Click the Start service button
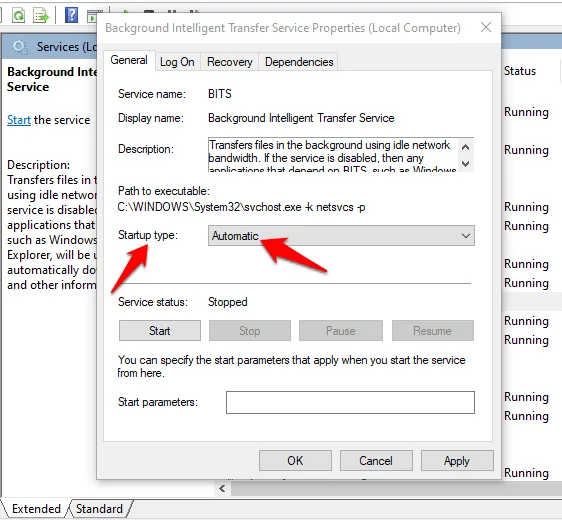The image size is (562, 520). [160, 330]
